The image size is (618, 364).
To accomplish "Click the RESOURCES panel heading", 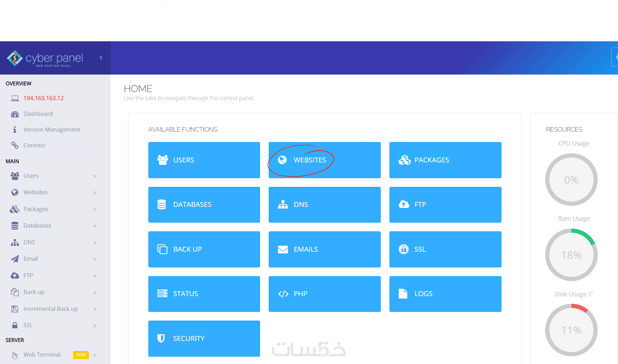I will pos(564,129).
